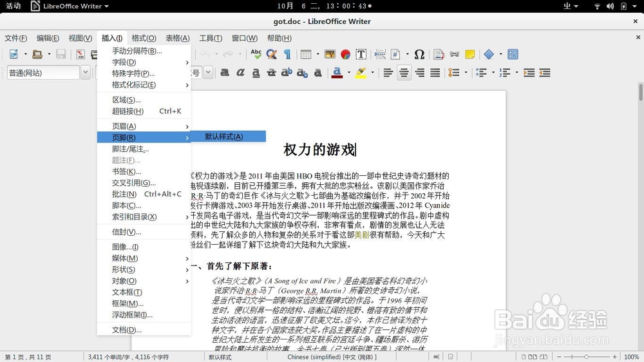Expand font color dropdown arrow
The width and height of the screenshot is (644, 362).
pos(348,73)
